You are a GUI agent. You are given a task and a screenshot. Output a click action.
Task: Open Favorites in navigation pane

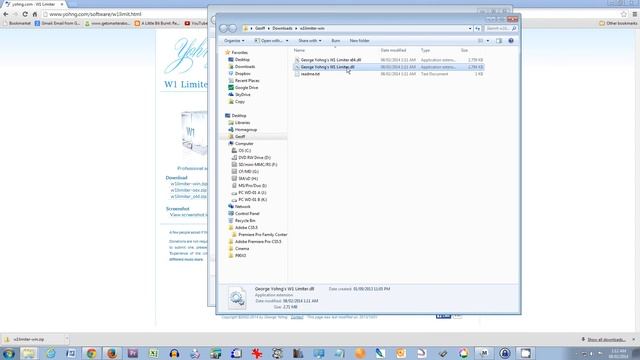point(239,53)
